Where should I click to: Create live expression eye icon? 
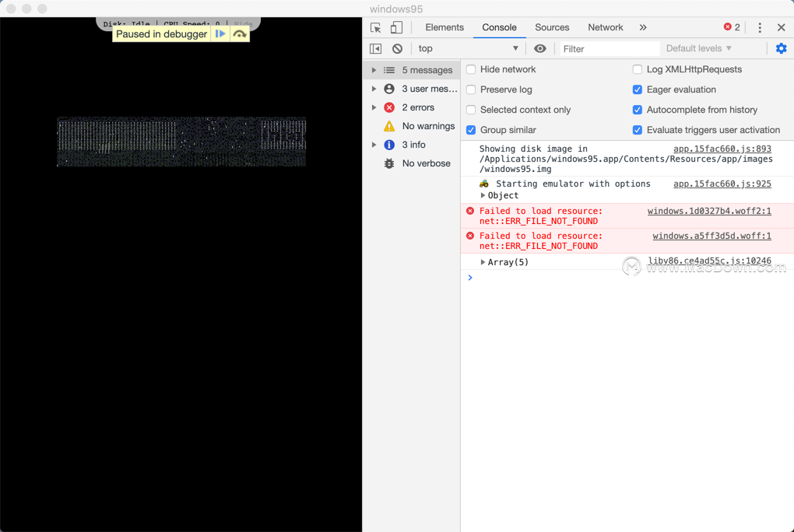[540, 48]
